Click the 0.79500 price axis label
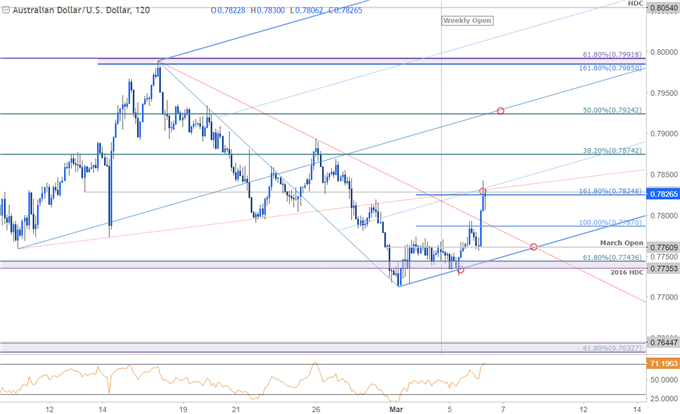The height and width of the screenshot is (414, 680). (x=663, y=93)
